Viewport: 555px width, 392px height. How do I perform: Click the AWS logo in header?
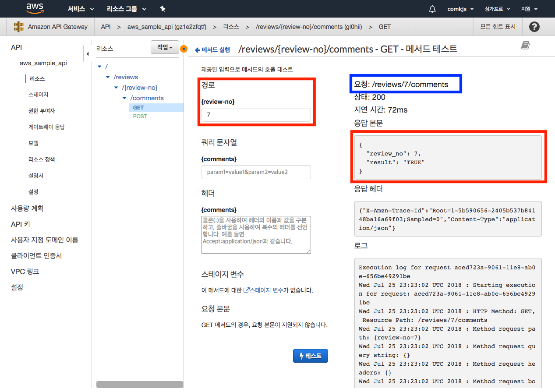coord(35,9)
